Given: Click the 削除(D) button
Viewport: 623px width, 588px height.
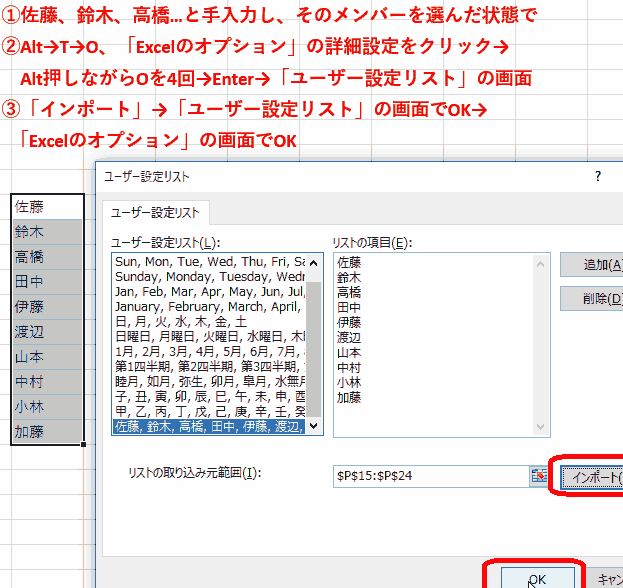Looking at the screenshot, I should coord(592,299).
